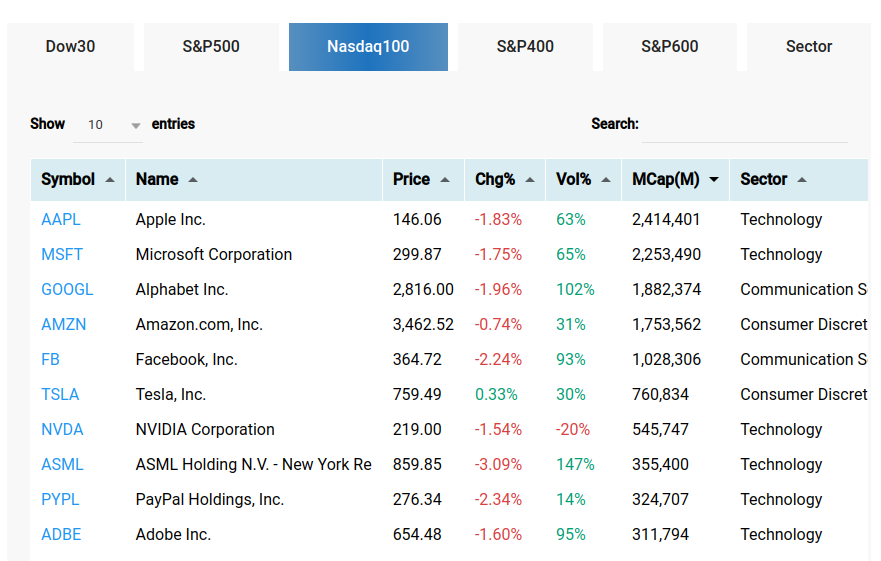The width and height of the screenshot is (881, 561).
Task: Click Alphabet's 102% volume value
Action: coord(575,289)
